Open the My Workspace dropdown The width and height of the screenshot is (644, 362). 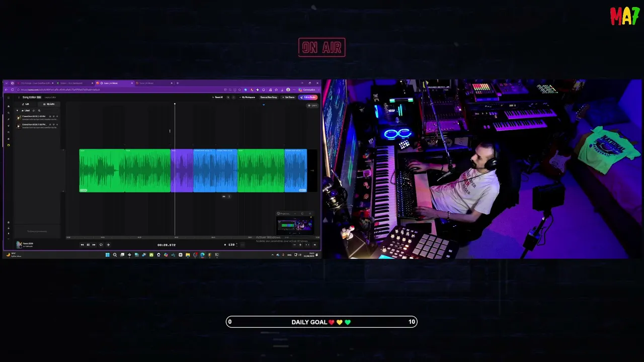pyautogui.click(x=248, y=97)
